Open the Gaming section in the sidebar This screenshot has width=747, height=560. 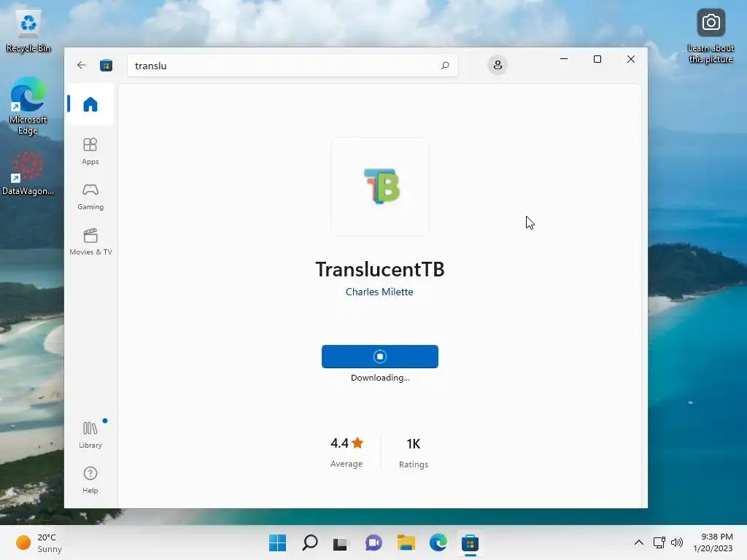[90, 197]
